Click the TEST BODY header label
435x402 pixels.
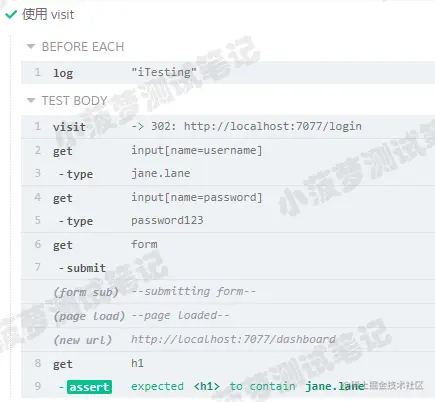click(x=74, y=101)
